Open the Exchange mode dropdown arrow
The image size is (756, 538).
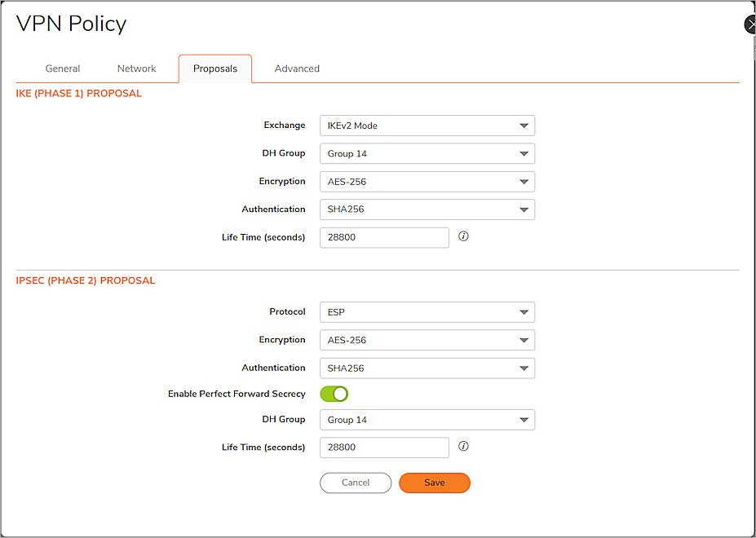pos(524,126)
